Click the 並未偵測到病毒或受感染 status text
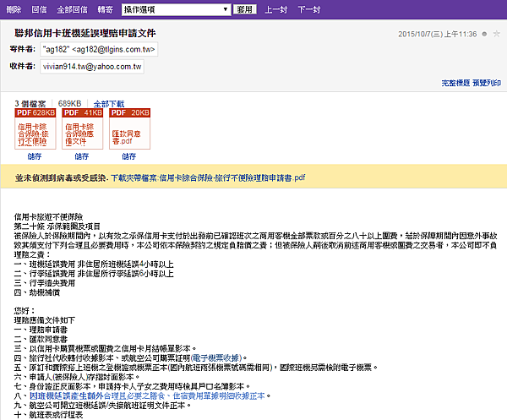The image size is (507, 420). point(61,177)
